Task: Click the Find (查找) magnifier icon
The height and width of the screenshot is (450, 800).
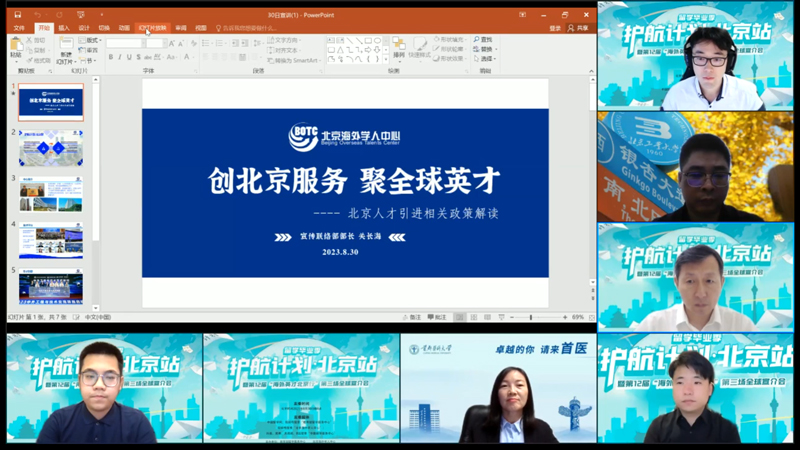Action: click(474, 40)
